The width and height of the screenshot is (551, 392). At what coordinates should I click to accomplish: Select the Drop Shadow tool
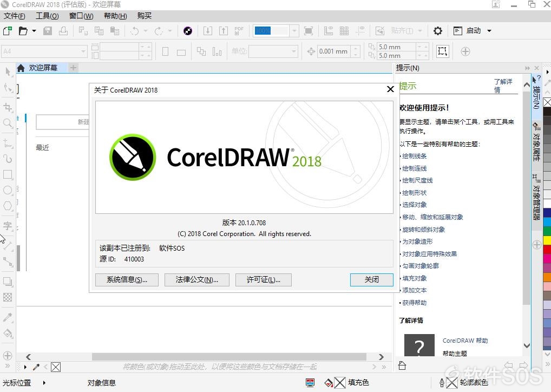point(8,282)
